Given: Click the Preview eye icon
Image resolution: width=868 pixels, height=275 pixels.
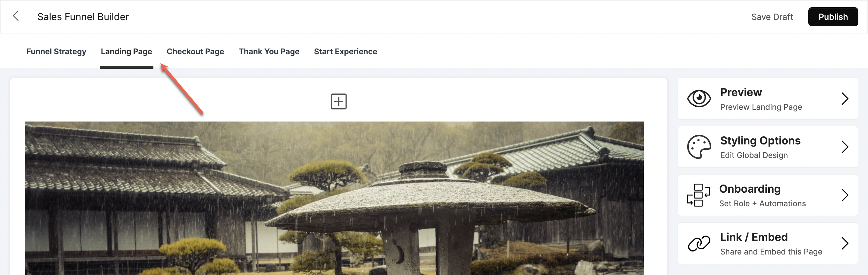Looking at the screenshot, I should (x=699, y=98).
